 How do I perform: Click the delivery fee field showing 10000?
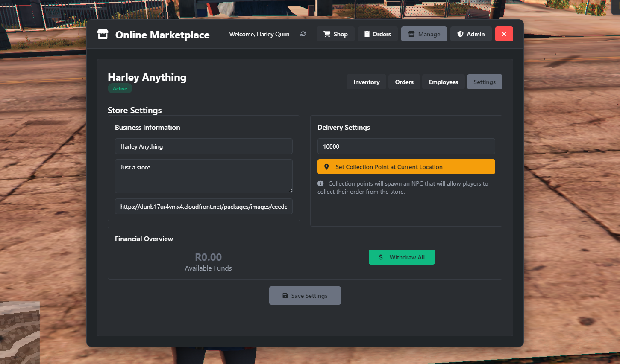click(406, 146)
